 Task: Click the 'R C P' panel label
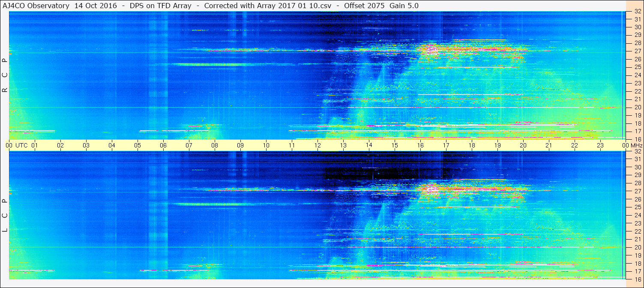[x=5, y=75]
